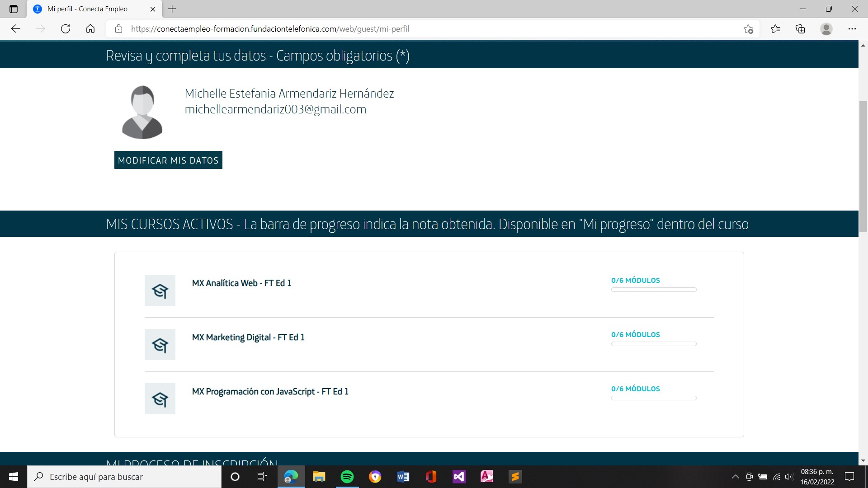Screen dimensions: 868x488
Task: Click progress bar for MX Marketing Digital
Action: pos(654,344)
